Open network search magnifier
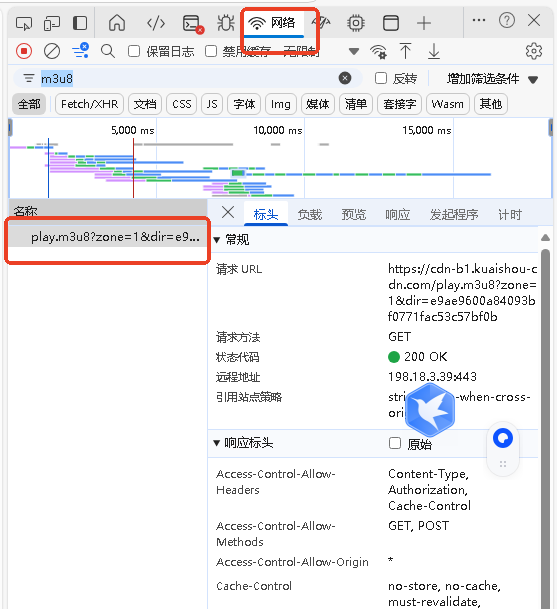Viewport: 557px width, 609px height. coord(108,51)
